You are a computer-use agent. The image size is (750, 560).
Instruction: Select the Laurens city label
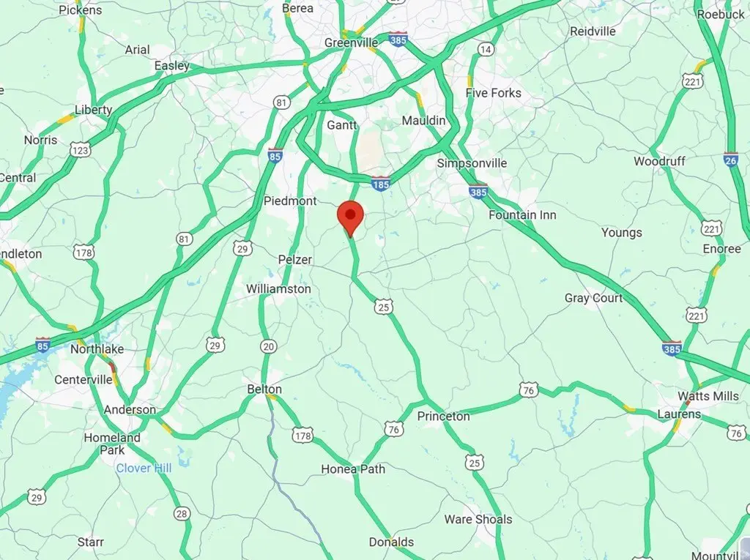[x=679, y=414]
